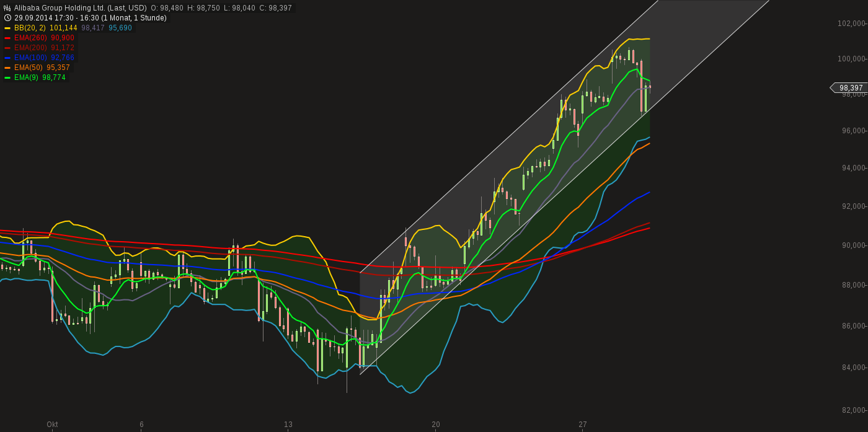Click the 94,000 price axis label
This screenshot has width=868, height=432.
coord(852,168)
